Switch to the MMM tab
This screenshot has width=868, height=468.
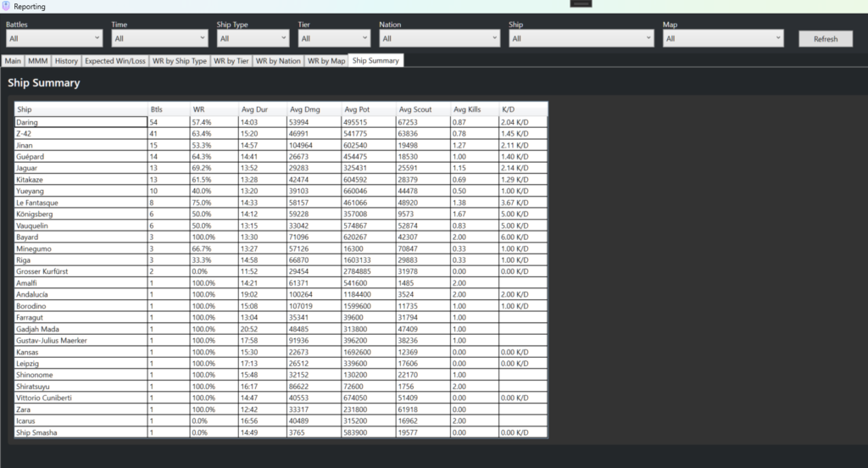(37, 61)
